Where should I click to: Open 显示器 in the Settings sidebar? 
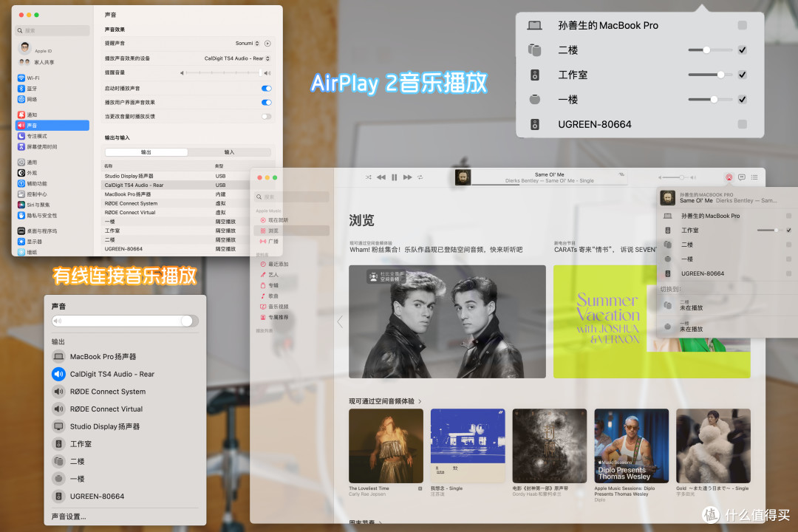(x=52, y=242)
